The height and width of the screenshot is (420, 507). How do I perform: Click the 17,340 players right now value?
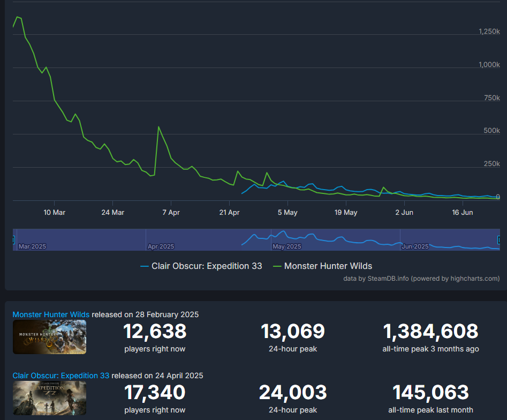coord(155,393)
